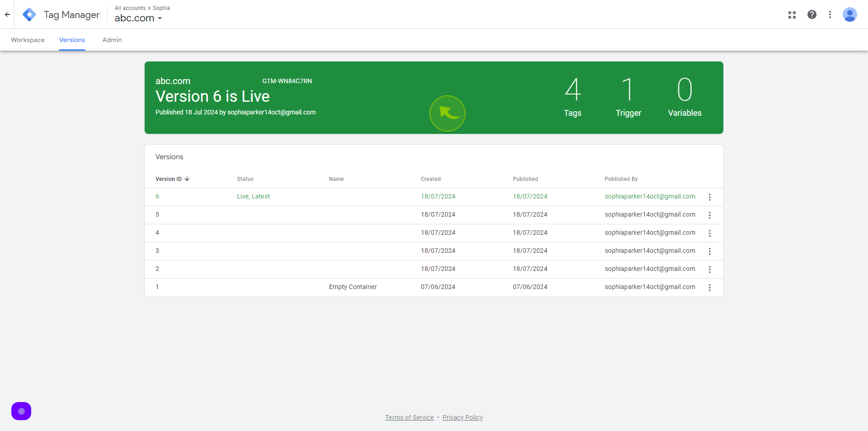The image size is (868, 431).
Task: Click the Live, Latest status
Action: click(253, 196)
